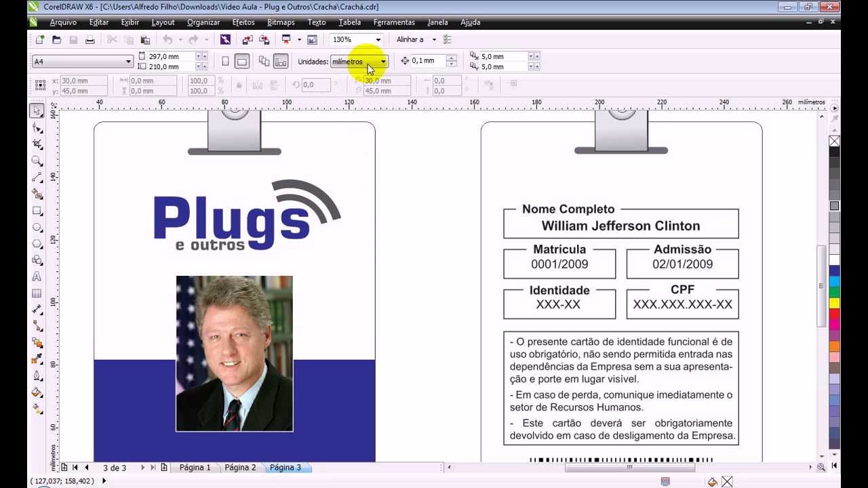The image size is (868, 488).
Task: Set page orientation to Portrait
Action: [x=225, y=62]
